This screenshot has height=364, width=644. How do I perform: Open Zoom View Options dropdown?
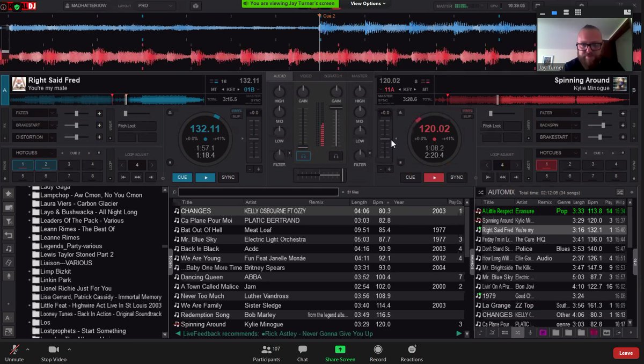pyautogui.click(x=368, y=3)
